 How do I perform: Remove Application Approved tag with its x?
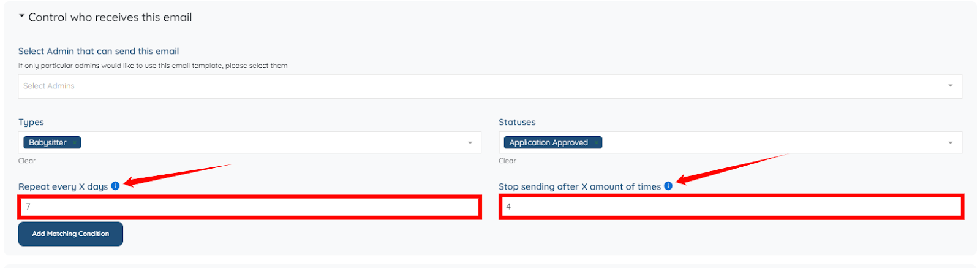point(596,143)
